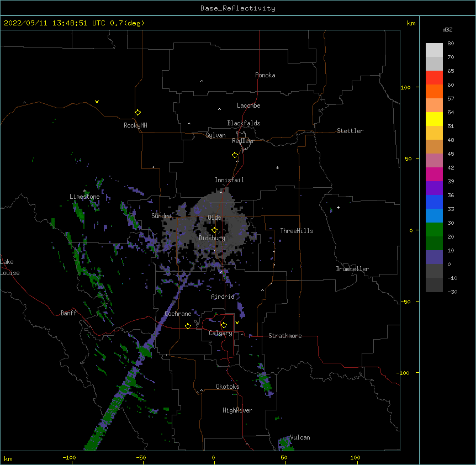Image resolution: width=476 pixels, height=465 pixels.
Task: Click the Banff label
Action: click(x=68, y=313)
